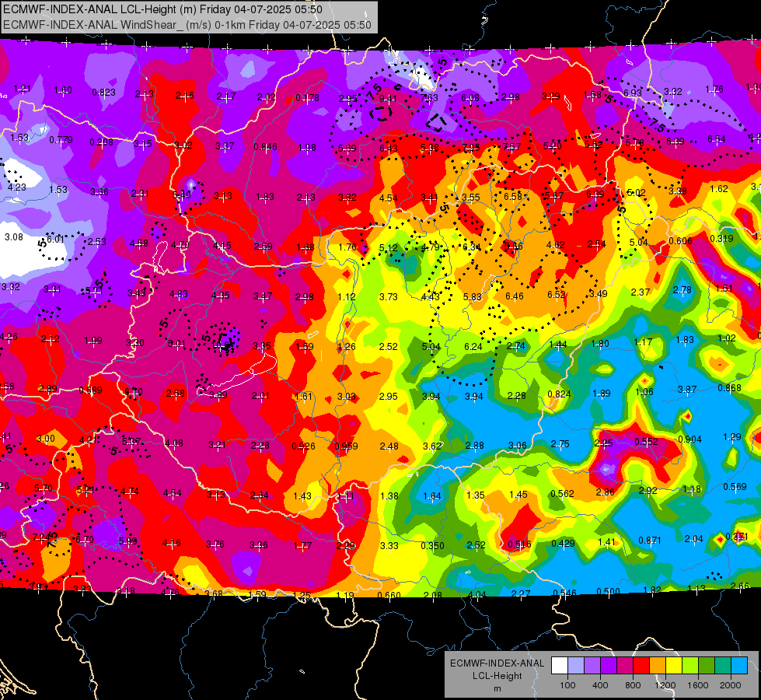Select the orange legend color swatch
Viewport: 761px width, 700px height.
pyautogui.click(x=657, y=665)
